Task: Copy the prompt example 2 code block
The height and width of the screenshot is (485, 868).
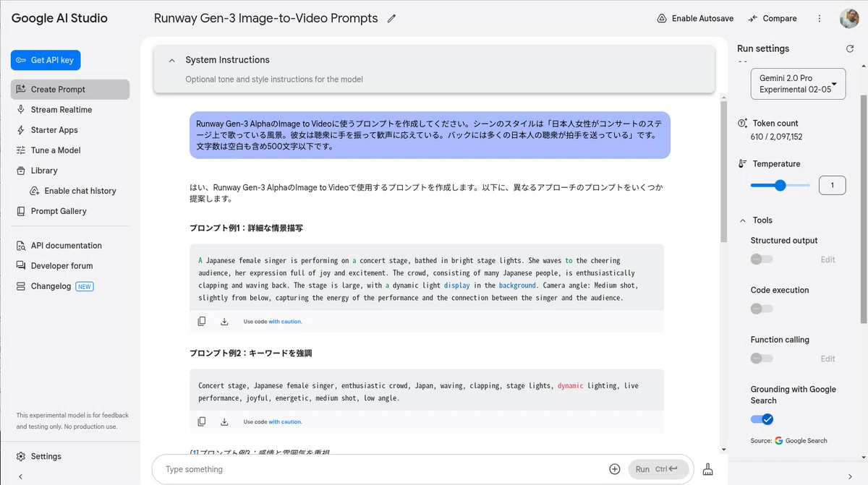Action: click(x=202, y=422)
